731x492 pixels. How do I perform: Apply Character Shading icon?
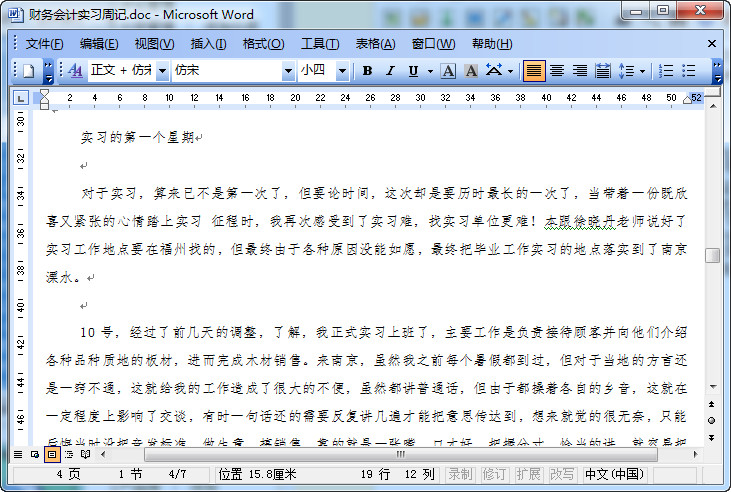(471, 71)
